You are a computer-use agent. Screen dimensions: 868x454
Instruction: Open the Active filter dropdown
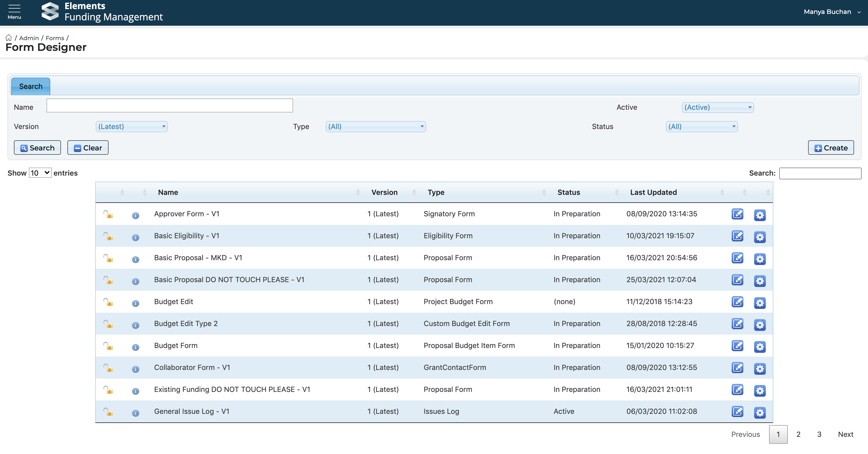click(x=717, y=107)
